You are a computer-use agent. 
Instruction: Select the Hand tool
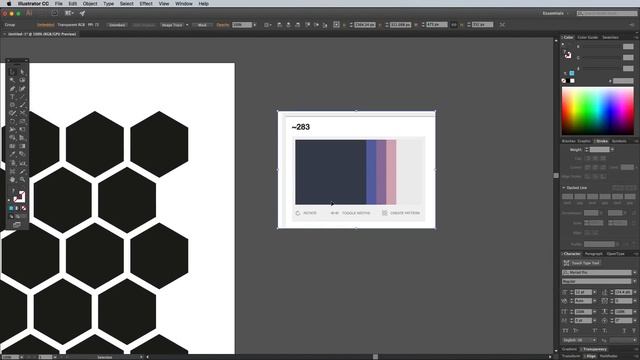click(12, 179)
